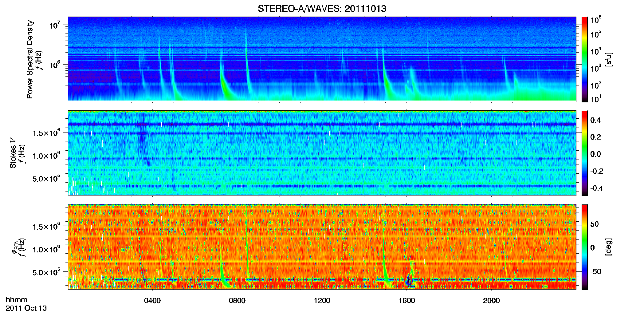Click inside the Stokes V spectrogram panel
The width and height of the screenshot is (644, 332).
[x=322, y=153]
